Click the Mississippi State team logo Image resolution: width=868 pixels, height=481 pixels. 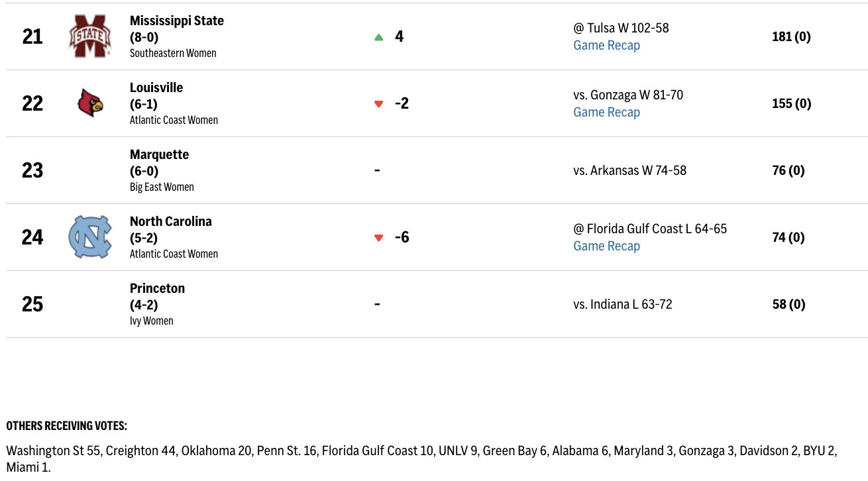90,36
